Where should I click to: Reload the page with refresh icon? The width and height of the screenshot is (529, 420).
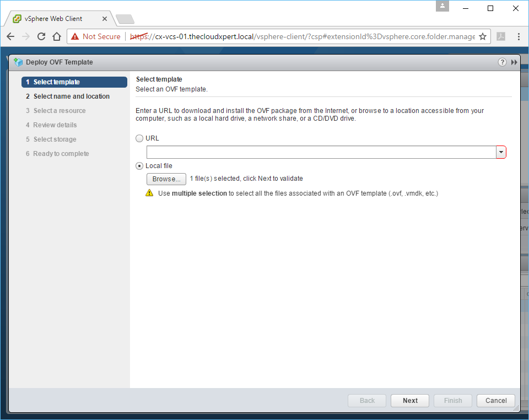pos(41,36)
